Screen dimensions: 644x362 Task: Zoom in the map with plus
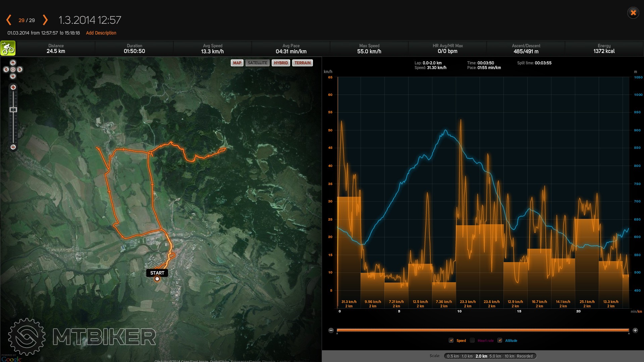(x=13, y=87)
